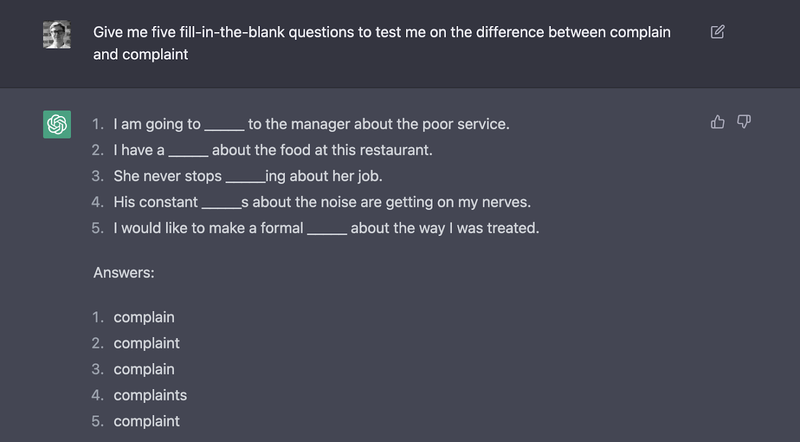Click the thumbs up icon
800x442 pixels.
pos(717,122)
